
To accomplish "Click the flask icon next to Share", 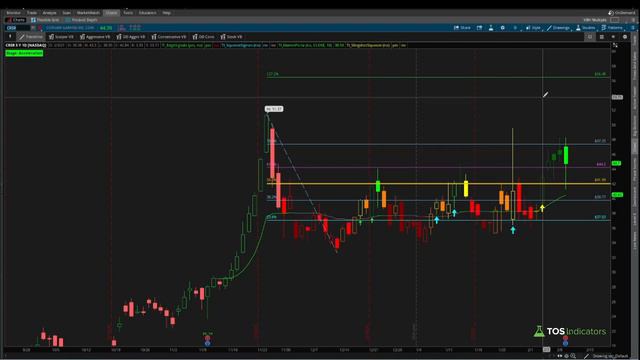I will [491, 28].
